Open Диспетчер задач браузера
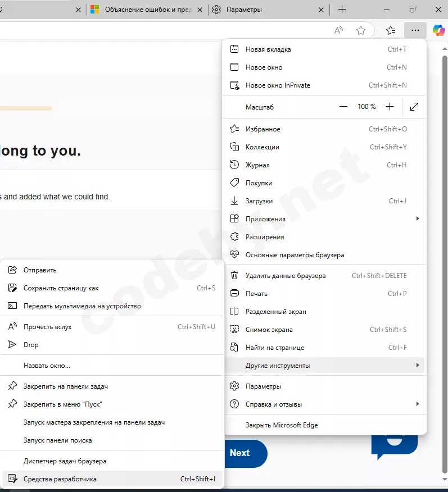Viewport: 448px width, 492px height. coord(112,461)
